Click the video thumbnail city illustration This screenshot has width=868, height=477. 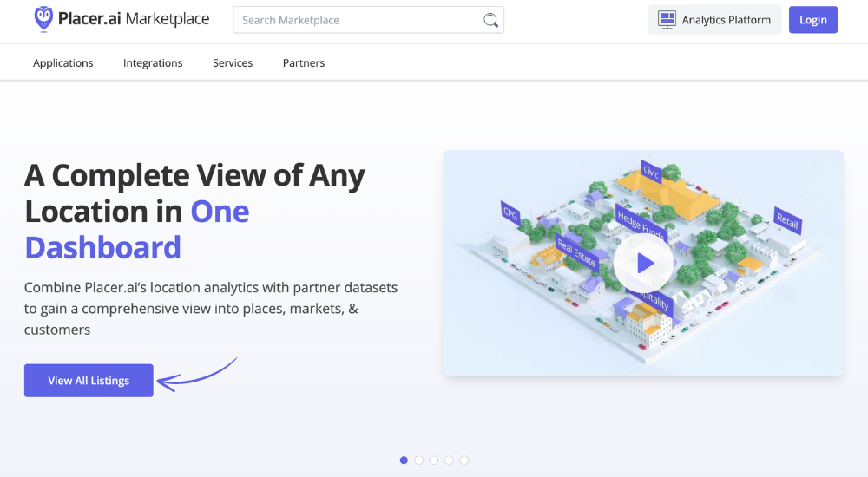(643, 263)
